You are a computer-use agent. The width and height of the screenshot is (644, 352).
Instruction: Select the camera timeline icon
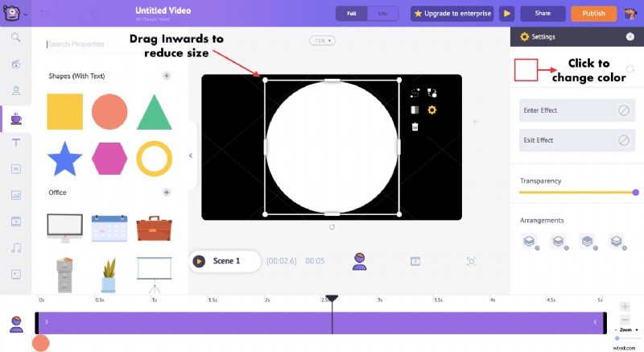point(471,261)
